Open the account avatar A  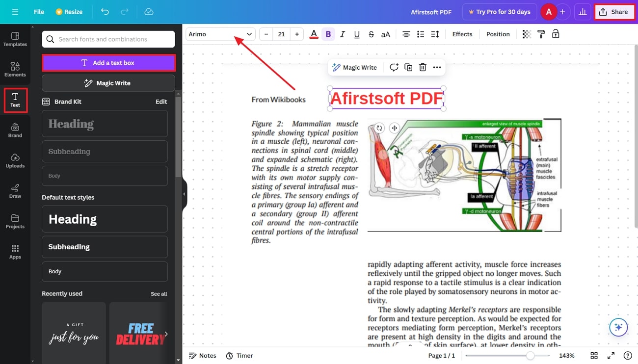pos(549,12)
